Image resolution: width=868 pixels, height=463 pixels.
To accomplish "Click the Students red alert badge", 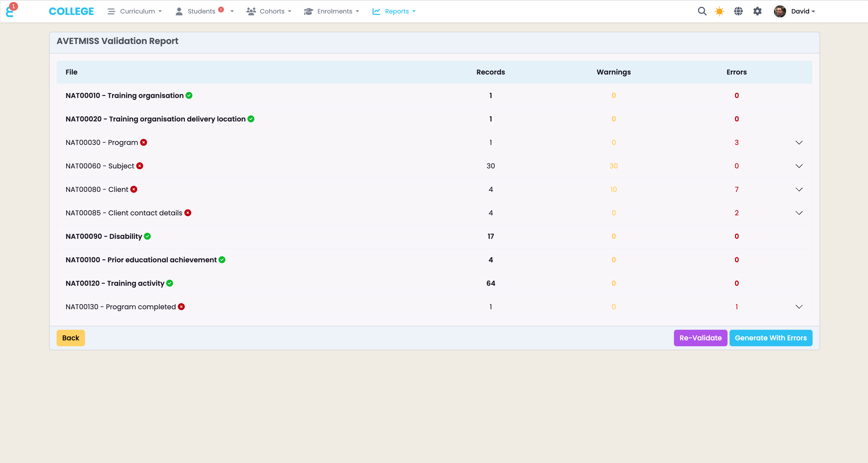I will point(221,9).
